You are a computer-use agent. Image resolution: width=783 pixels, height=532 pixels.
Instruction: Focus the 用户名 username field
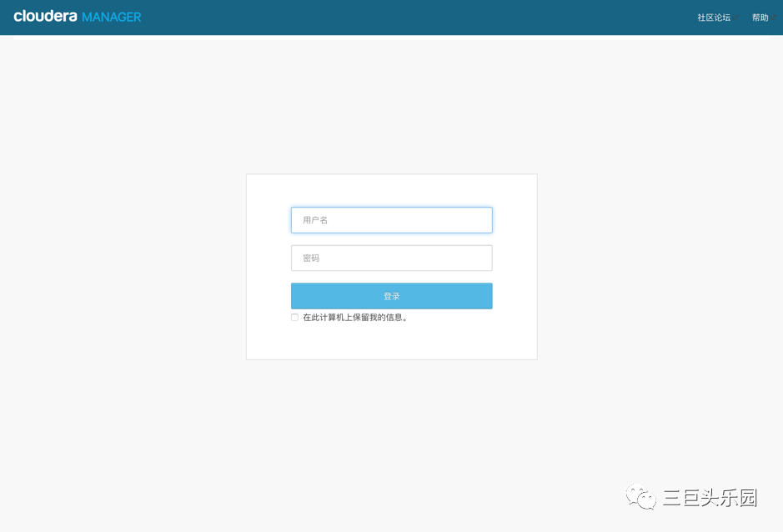(392, 220)
